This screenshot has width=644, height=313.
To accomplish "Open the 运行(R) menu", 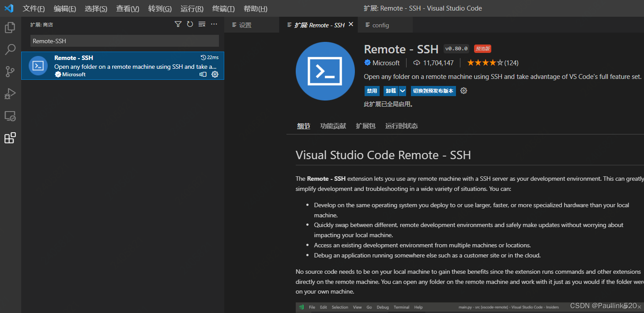I will 192,9.
